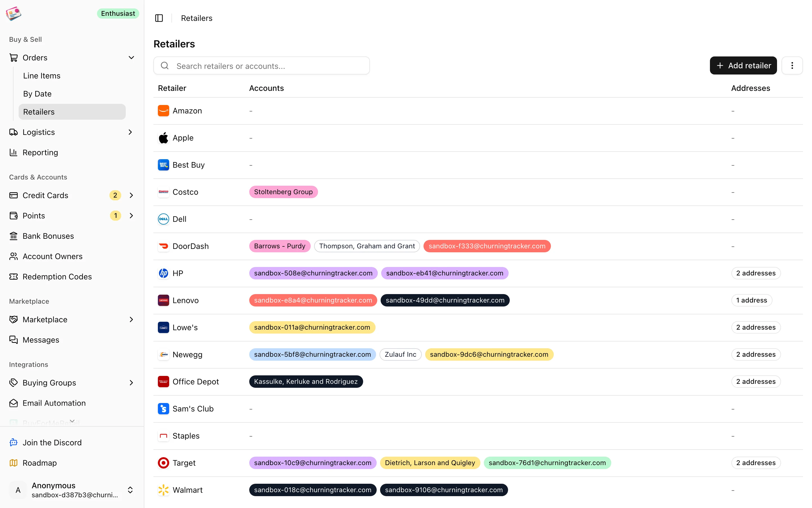Image resolution: width=812 pixels, height=508 pixels.
Task: Open the Anonymous account switcher
Action: click(x=72, y=490)
